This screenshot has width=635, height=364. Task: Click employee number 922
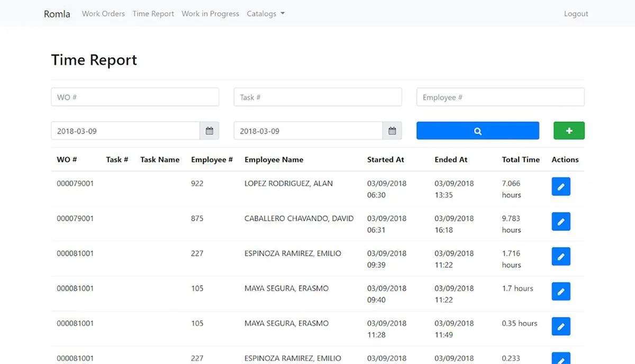coord(197,184)
